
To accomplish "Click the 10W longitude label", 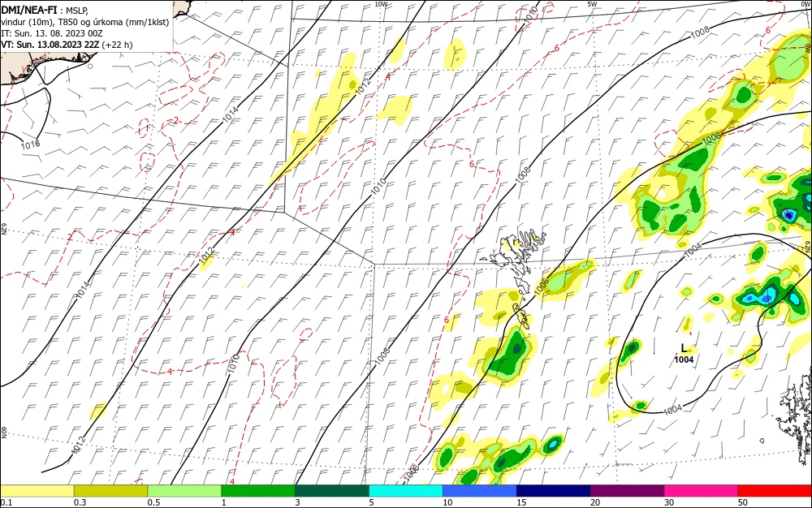I will (381, 4).
